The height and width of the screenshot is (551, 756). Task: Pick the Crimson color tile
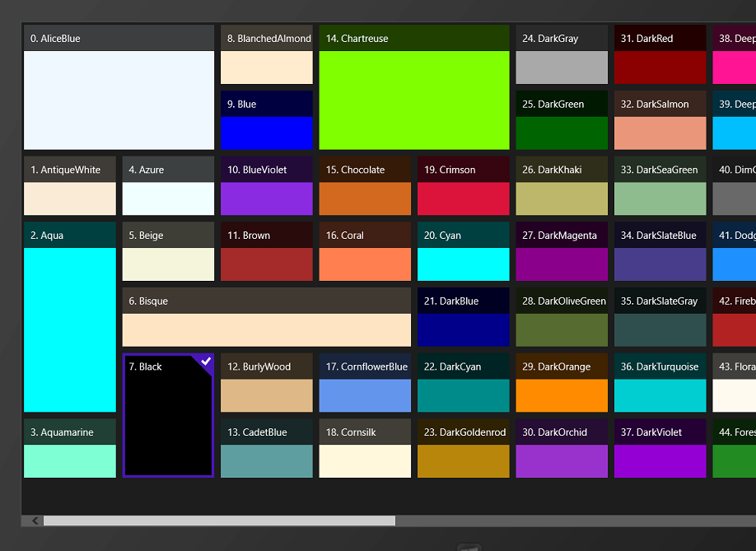tap(464, 185)
